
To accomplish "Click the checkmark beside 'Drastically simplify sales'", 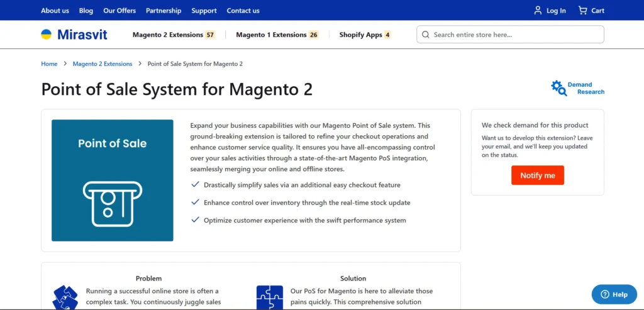I will point(195,184).
